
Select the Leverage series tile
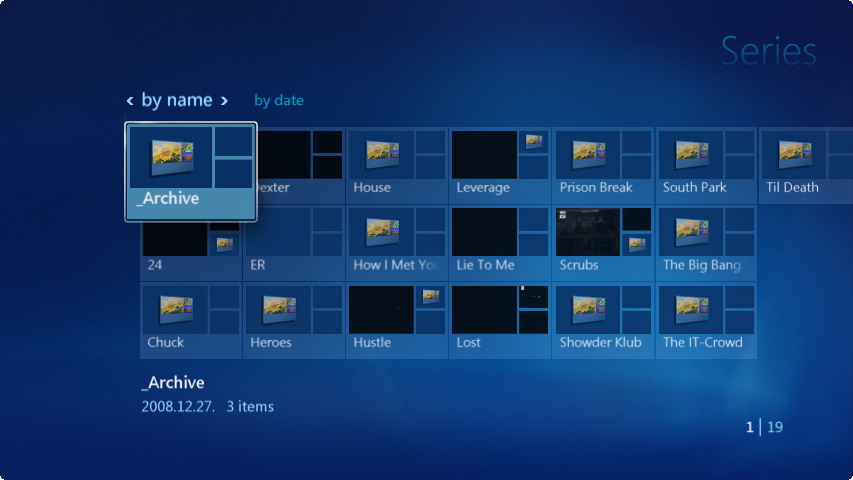[x=500, y=165]
